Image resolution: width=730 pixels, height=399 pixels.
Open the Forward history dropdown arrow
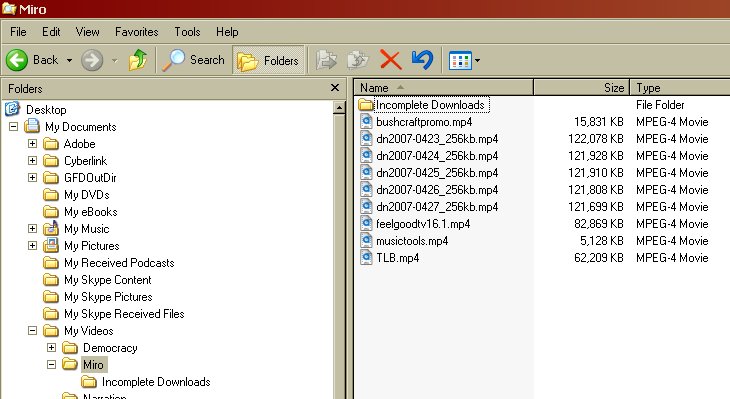[115, 61]
